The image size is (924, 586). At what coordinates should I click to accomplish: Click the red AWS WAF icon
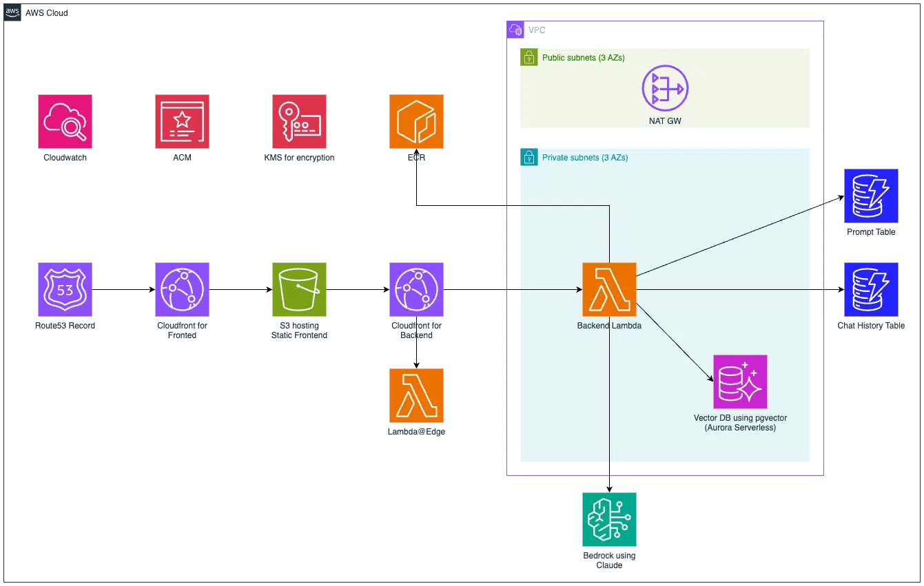[x=182, y=121]
